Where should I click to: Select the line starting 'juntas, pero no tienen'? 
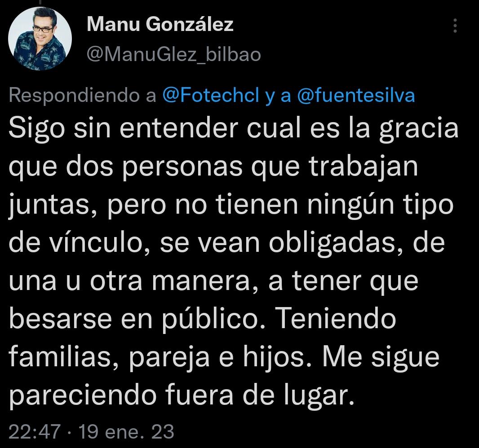[231, 206]
